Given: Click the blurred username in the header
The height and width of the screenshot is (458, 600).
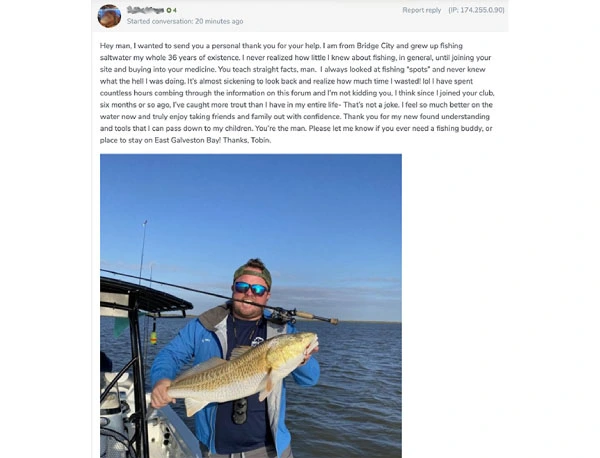Looking at the screenshot, I should (x=145, y=10).
